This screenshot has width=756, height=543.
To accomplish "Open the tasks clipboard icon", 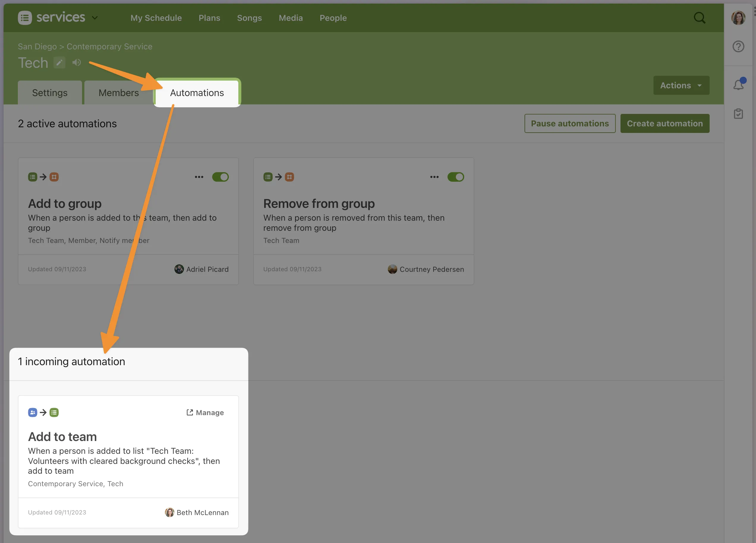I will click(738, 114).
